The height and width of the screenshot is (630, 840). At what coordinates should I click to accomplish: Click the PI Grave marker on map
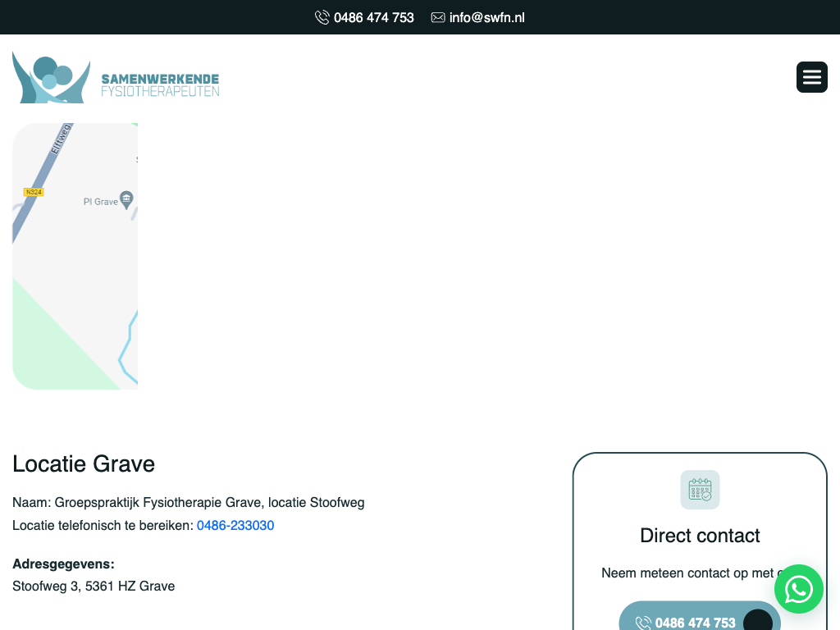[126, 199]
